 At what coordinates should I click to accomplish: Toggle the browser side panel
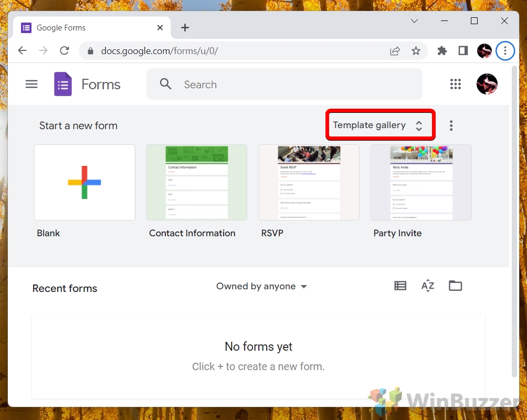coord(463,51)
